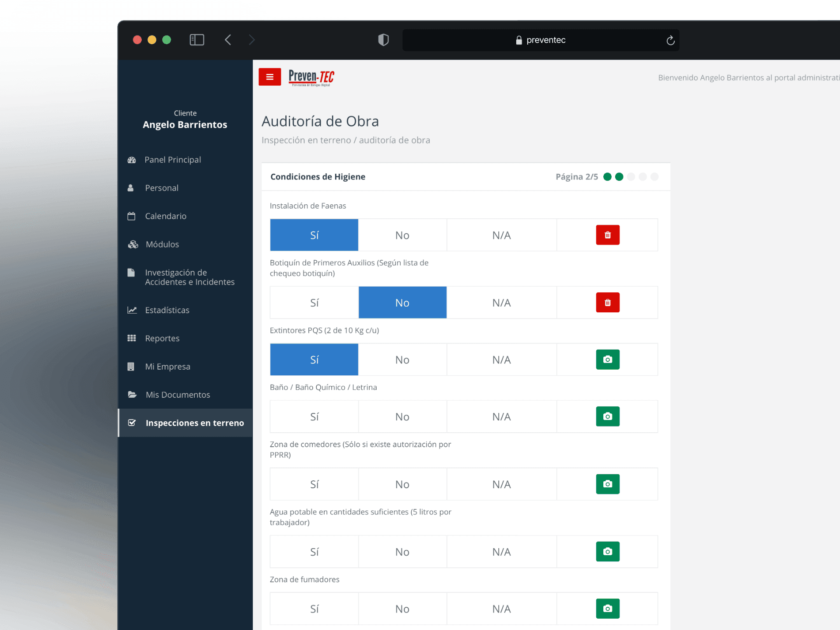Select N/A for Baño Químico / Letrina
This screenshot has width=840, height=630.
[501, 416]
